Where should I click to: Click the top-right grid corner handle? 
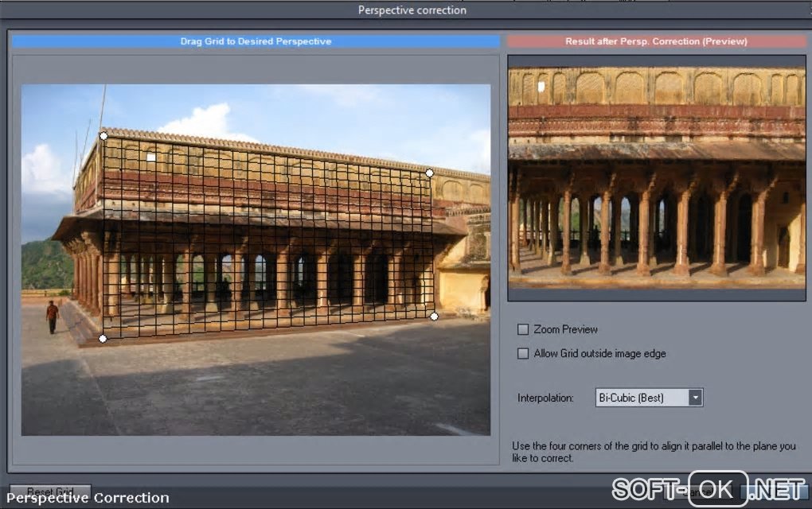tap(429, 173)
